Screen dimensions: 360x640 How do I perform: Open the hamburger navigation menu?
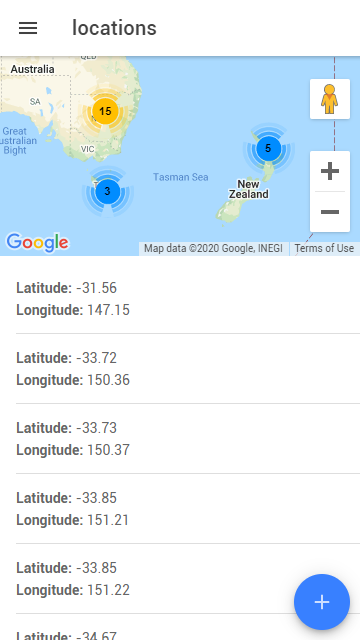click(x=28, y=28)
